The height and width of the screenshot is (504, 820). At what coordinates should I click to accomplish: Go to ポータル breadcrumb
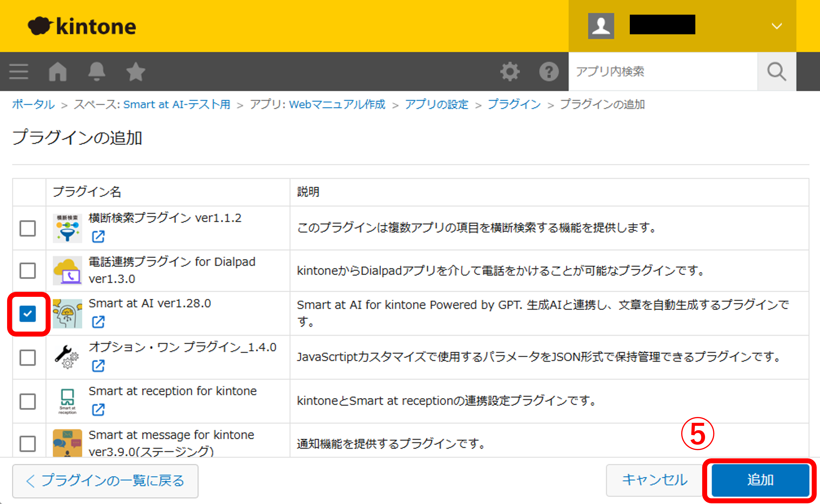click(x=33, y=104)
